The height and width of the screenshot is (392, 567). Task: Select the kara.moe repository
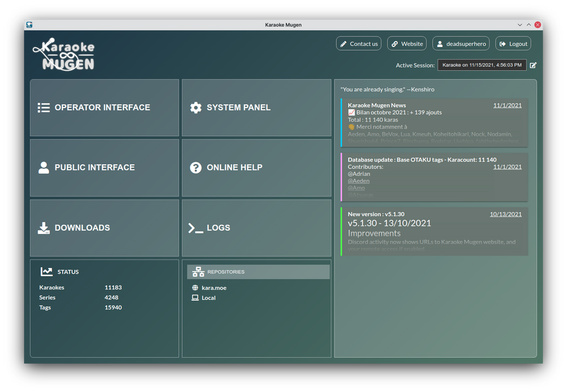[214, 288]
